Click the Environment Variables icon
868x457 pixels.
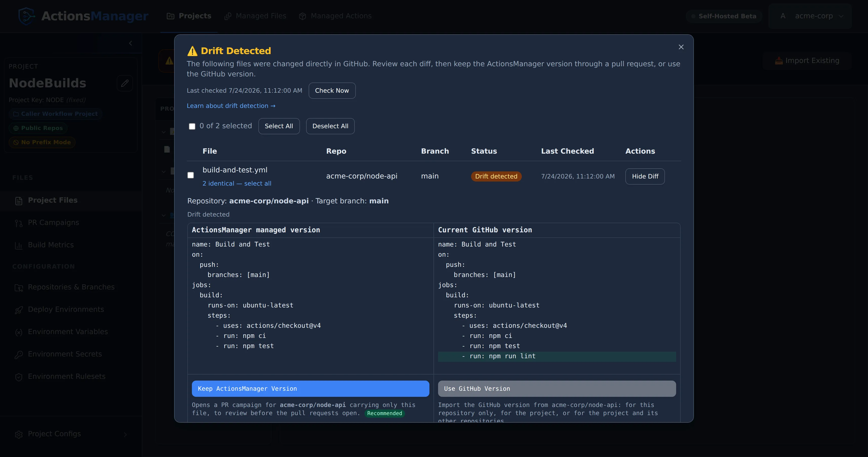click(19, 332)
